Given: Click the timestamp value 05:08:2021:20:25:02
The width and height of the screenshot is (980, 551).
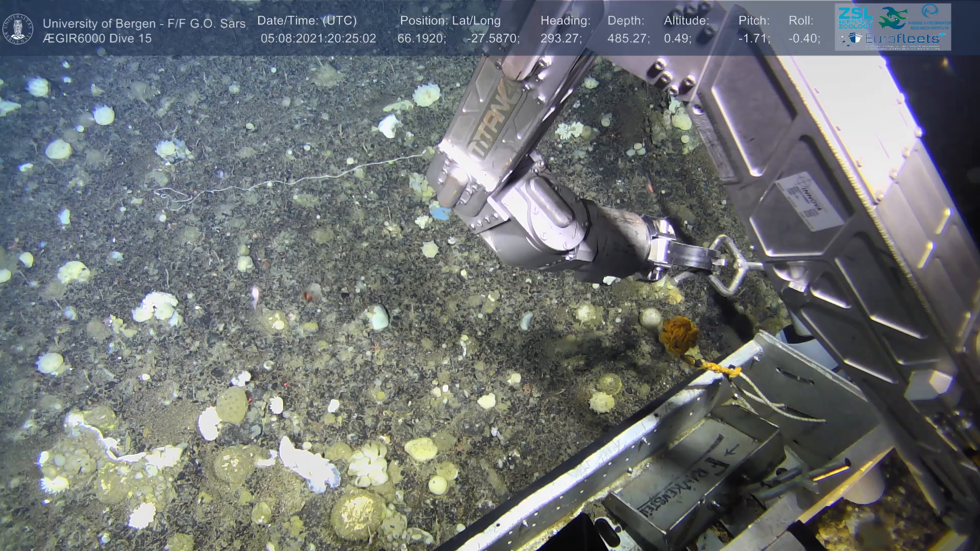Looking at the screenshot, I should point(318,39).
